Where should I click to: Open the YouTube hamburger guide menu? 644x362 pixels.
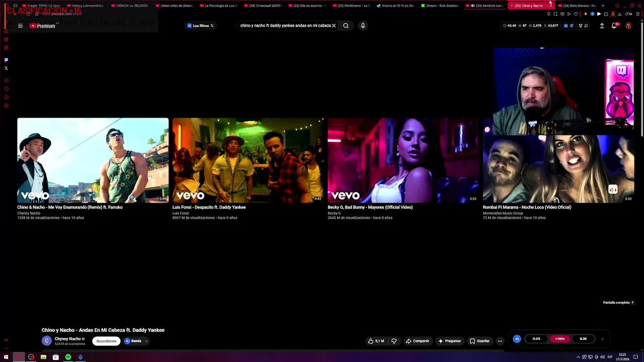coord(20,26)
